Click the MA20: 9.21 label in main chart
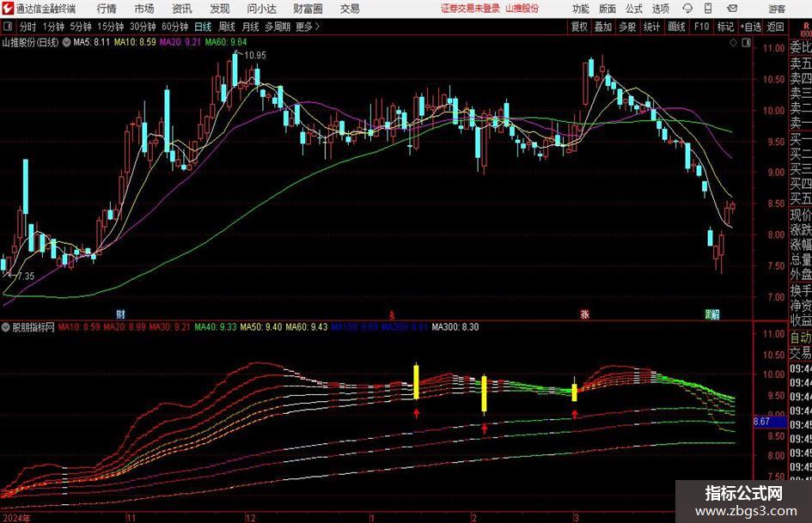Screen dimensions: 812x523 pos(180,42)
